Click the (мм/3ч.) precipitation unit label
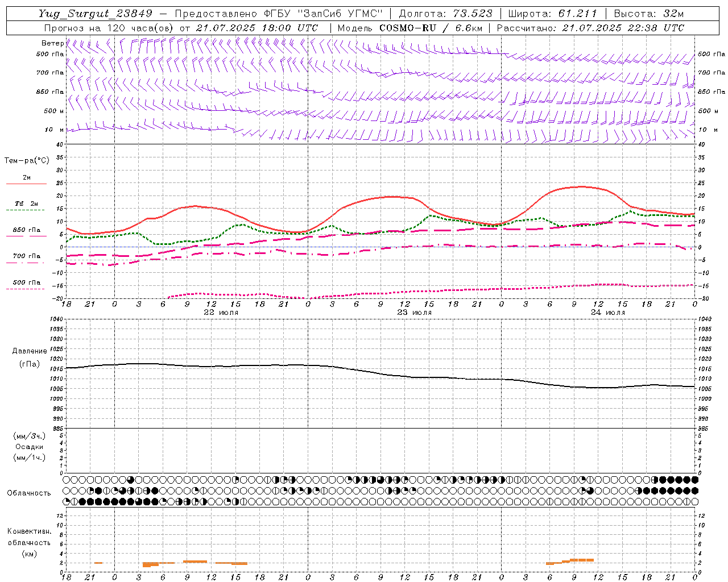Viewport: 728px width, 582px height. click(30, 436)
